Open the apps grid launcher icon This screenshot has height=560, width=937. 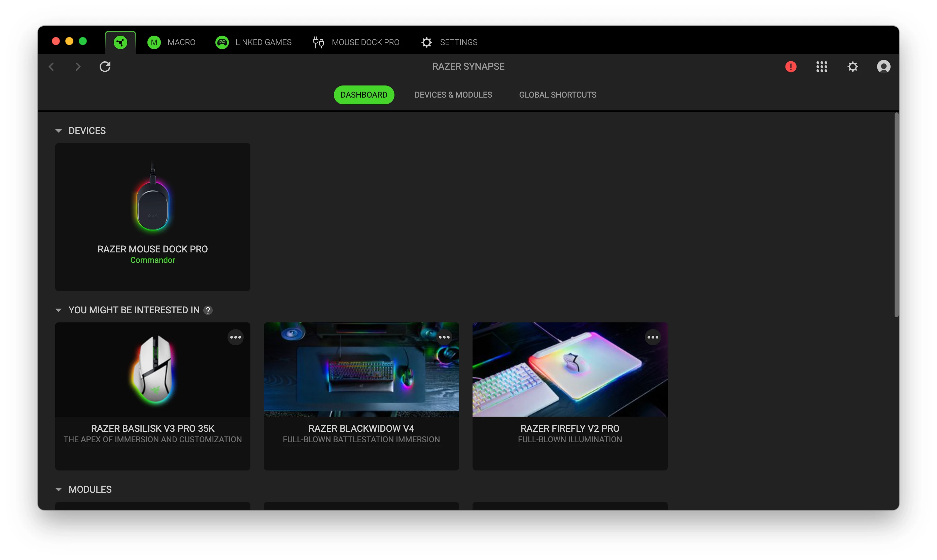(822, 67)
